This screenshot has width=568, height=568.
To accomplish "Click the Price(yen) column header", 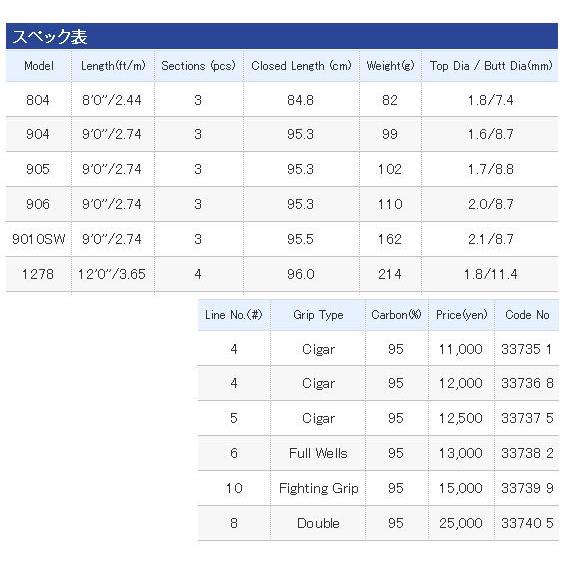I will tap(462, 315).
